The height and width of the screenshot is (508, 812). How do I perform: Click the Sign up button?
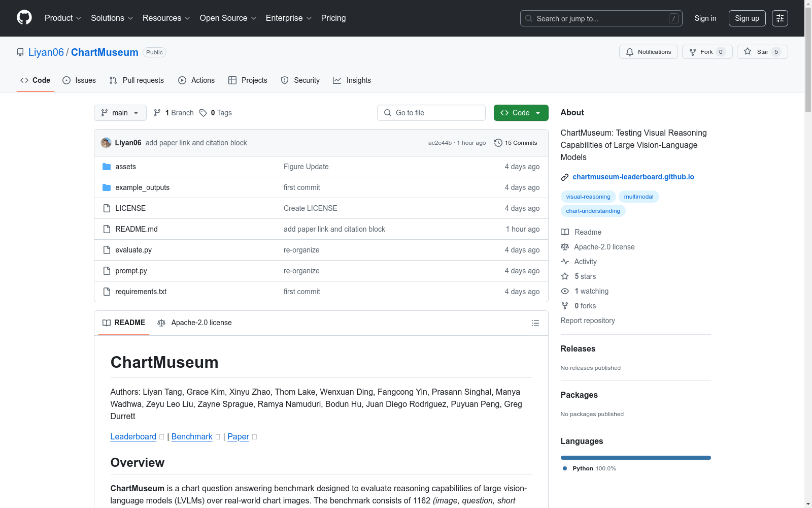(747, 18)
